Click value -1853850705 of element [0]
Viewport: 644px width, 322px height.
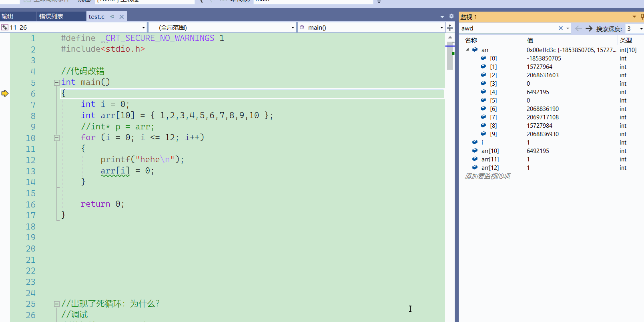[x=544, y=58]
